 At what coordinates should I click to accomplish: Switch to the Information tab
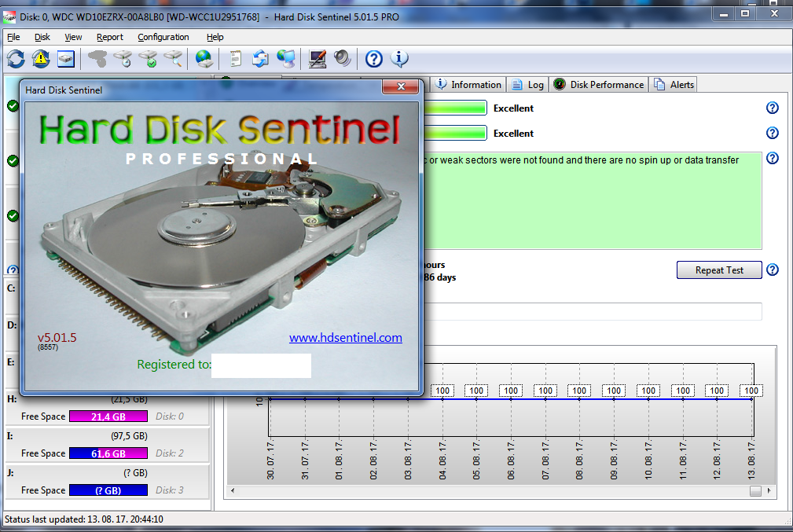click(x=468, y=84)
